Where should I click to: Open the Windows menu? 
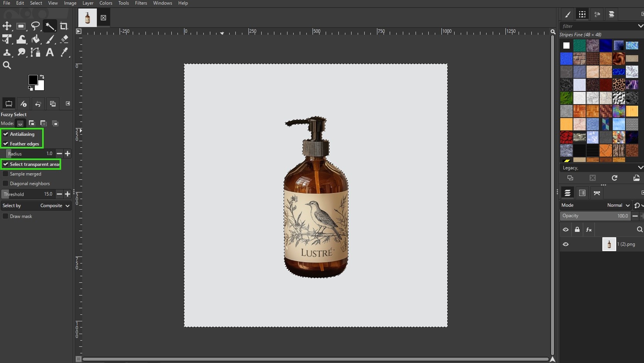point(162,3)
